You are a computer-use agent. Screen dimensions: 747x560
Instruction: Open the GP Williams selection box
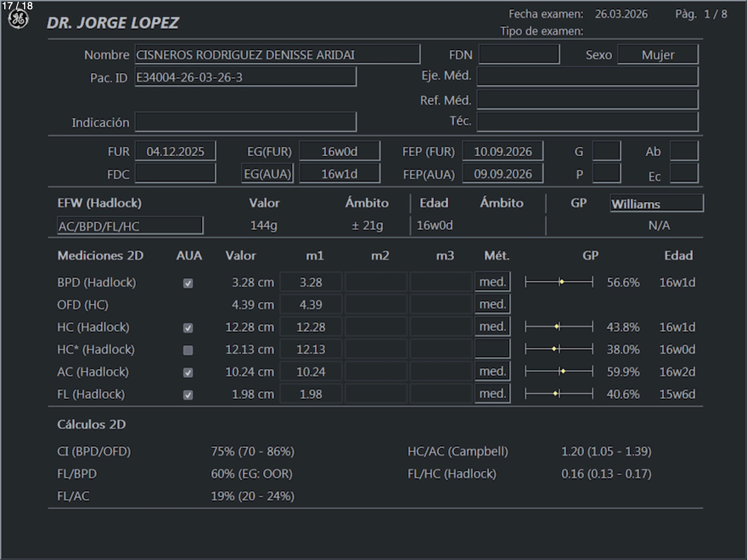point(656,204)
